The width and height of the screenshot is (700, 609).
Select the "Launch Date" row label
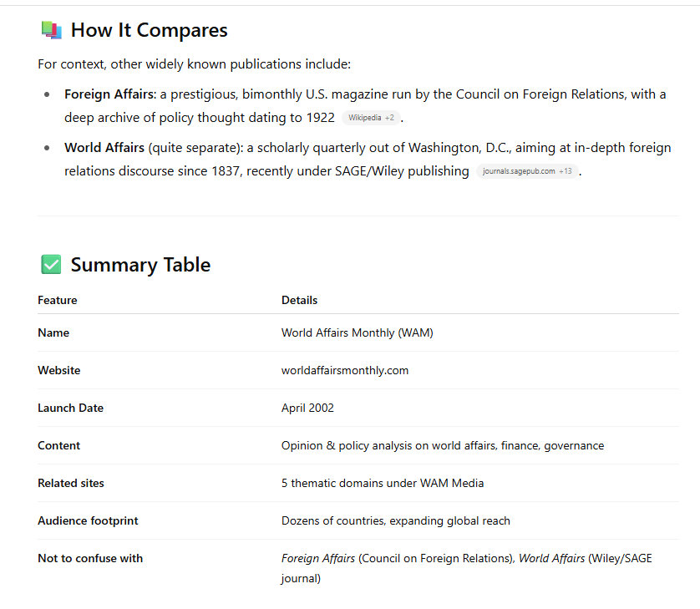(70, 408)
